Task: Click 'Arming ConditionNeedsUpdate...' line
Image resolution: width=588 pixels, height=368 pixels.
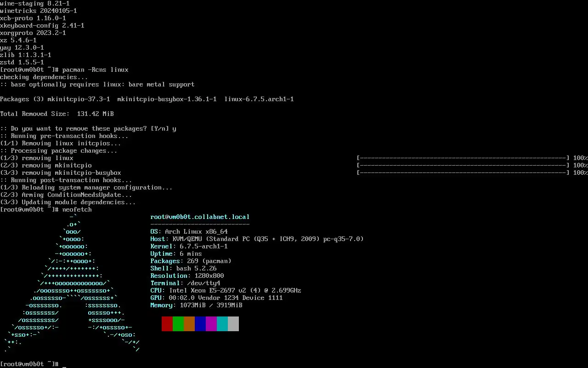Action: pyautogui.click(x=66, y=195)
